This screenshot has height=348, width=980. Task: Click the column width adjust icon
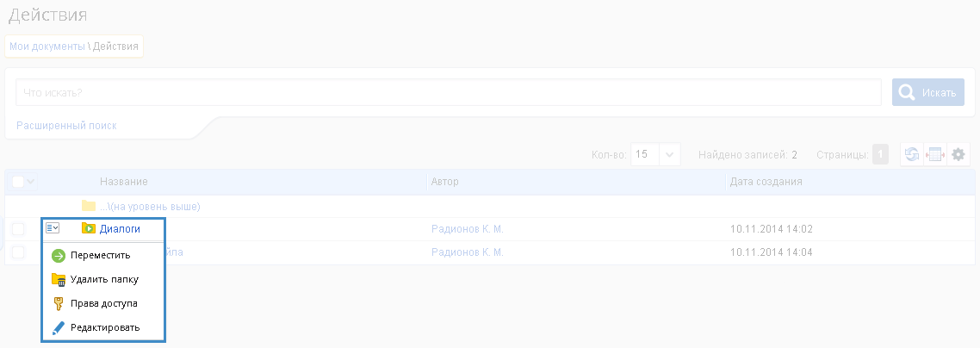935,155
